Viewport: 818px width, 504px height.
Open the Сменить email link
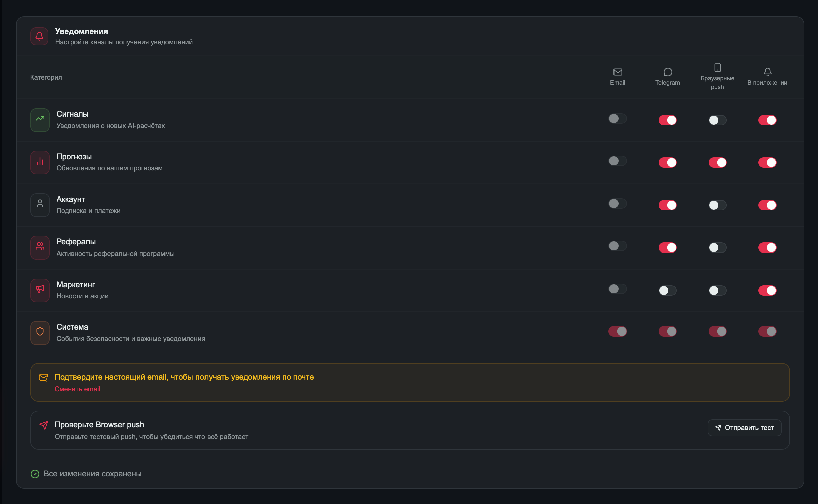[x=77, y=389]
